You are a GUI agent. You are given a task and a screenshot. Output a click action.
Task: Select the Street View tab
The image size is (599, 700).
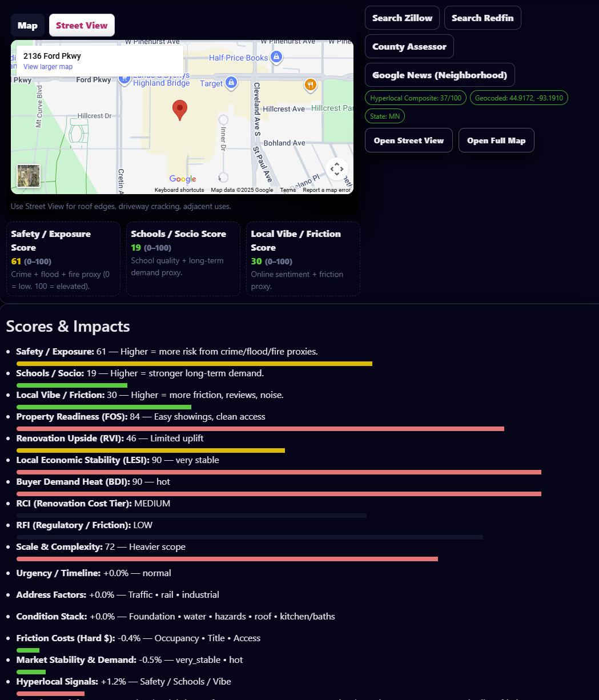tap(82, 25)
